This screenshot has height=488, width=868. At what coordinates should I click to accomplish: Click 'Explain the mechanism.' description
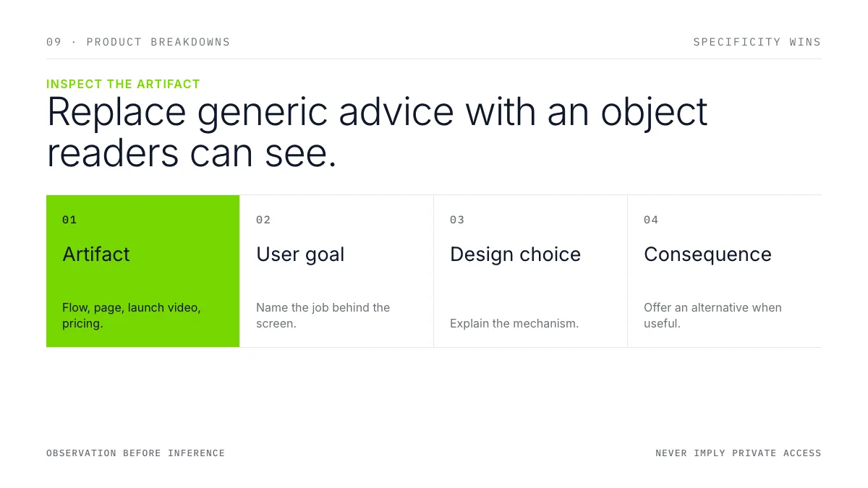514,323
